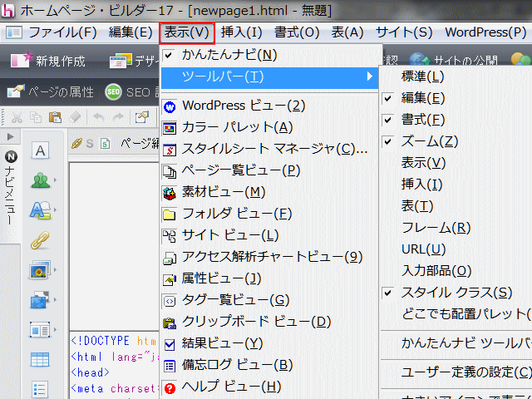
Task: Click the table insert icon in the navi menu
Action: (x=40, y=359)
